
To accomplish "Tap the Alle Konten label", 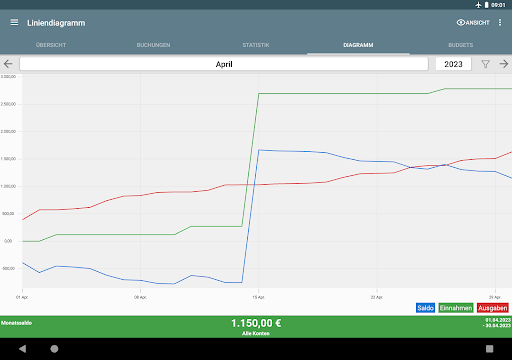I will click(x=256, y=333).
